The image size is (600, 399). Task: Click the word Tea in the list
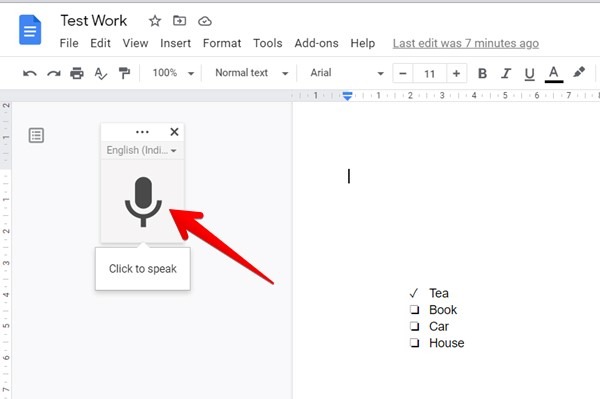click(439, 293)
